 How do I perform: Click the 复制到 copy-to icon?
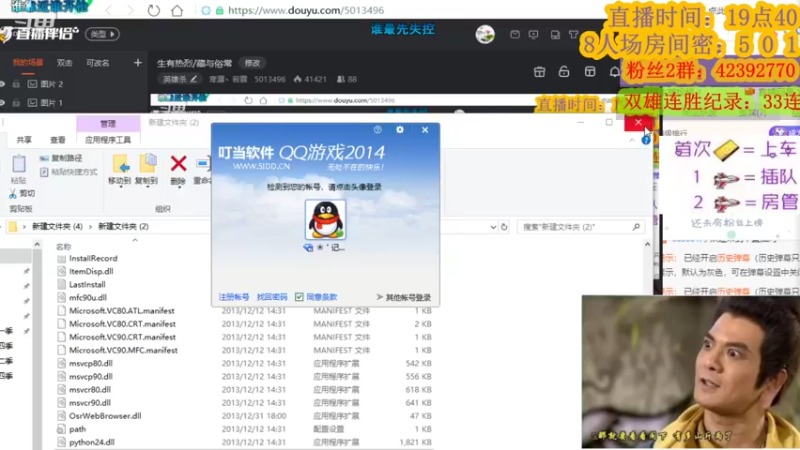[147, 164]
